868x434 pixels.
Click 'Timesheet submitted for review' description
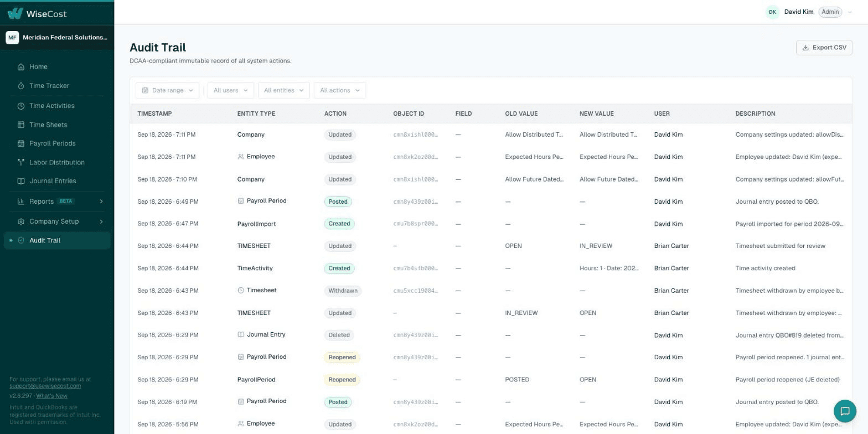780,246
